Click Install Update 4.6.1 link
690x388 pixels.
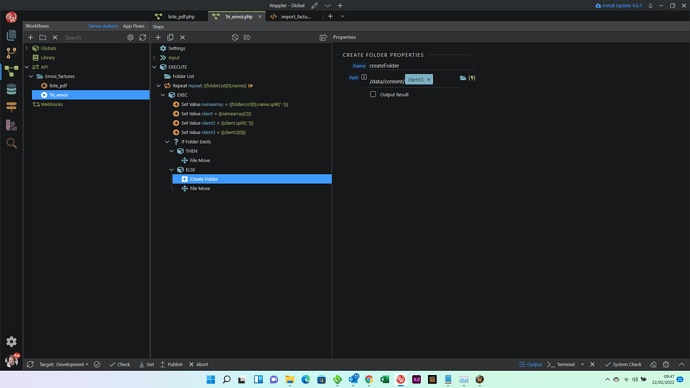618,5
